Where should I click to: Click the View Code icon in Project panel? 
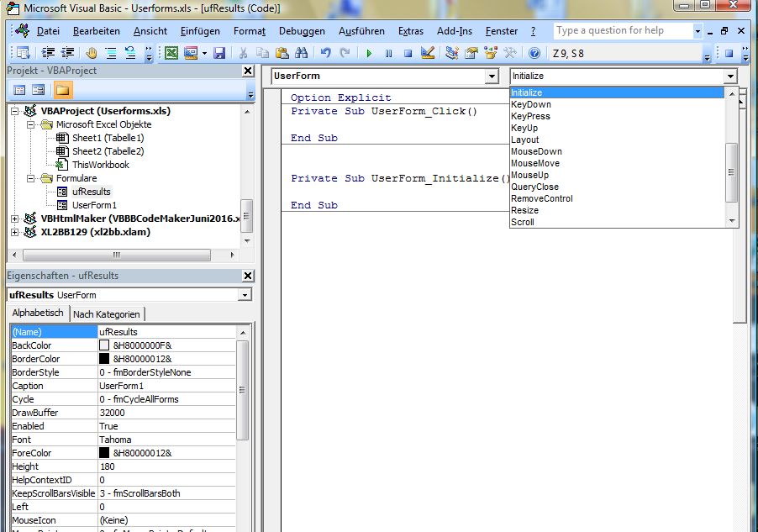[19, 90]
